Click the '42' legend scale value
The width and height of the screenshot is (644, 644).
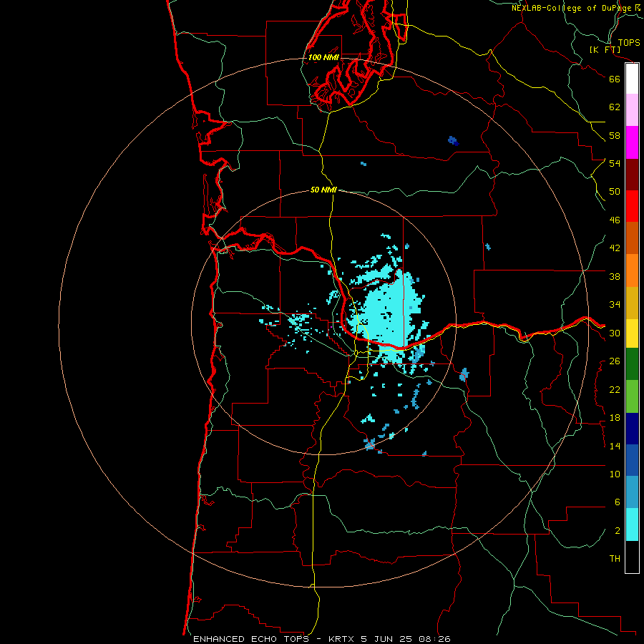pyautogui.click(x=615, y=248)
